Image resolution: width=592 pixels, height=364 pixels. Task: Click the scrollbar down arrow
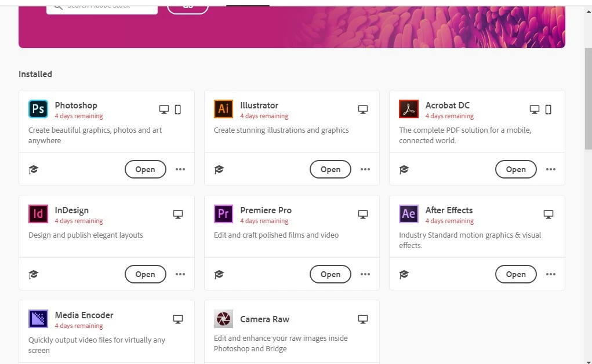588,361
